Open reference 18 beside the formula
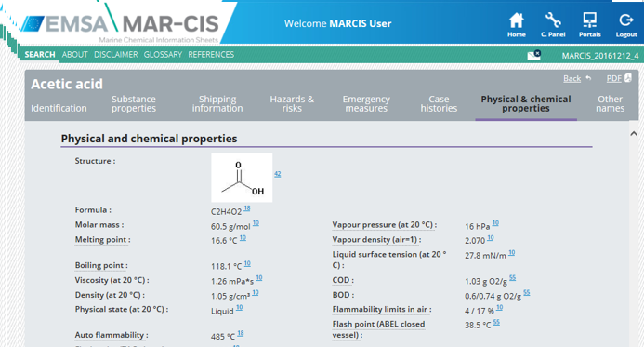 pyautogui.click(x=247, y=208)
